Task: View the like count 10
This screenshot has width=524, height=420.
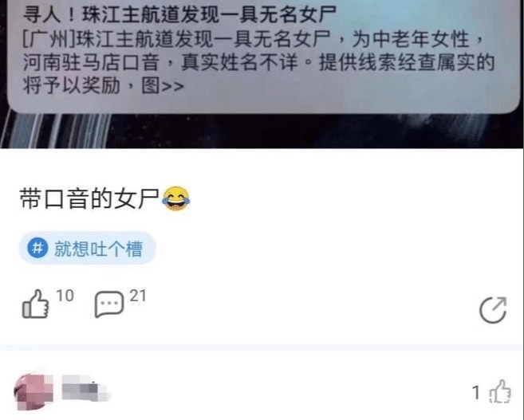Action: (x=65, y=296)
